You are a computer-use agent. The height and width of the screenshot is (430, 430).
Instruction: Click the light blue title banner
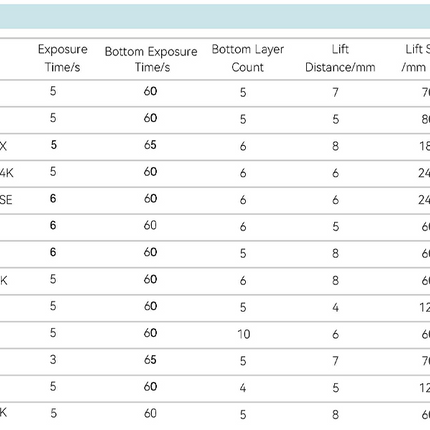pyautogui.click(x=215, y=16)
